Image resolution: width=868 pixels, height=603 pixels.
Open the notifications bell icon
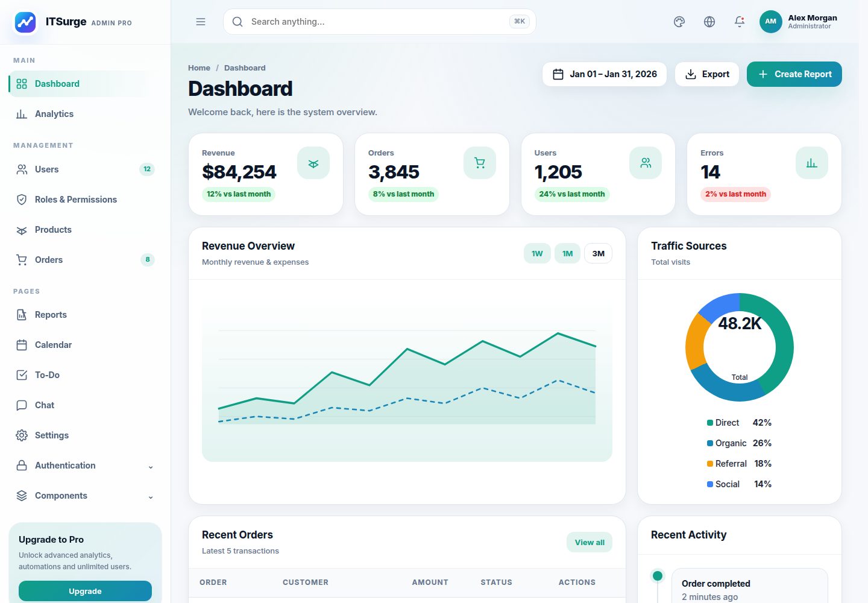click(x=740, y=22)
